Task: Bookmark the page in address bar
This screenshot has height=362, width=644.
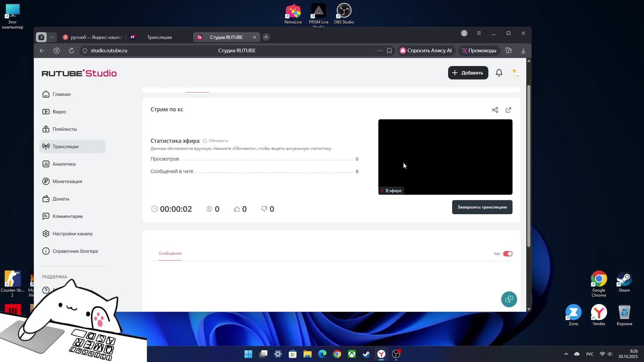Action: (x=389, y=51)
